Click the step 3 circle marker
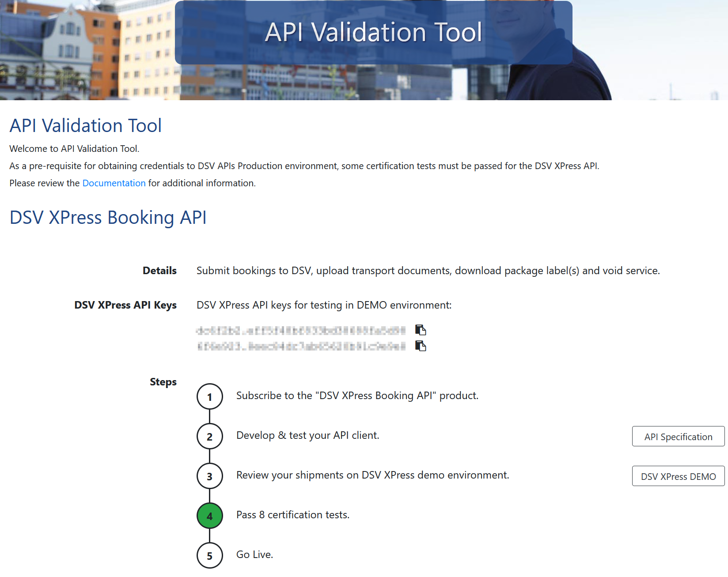Screen dimensions: 728x577 coord(209,476)
